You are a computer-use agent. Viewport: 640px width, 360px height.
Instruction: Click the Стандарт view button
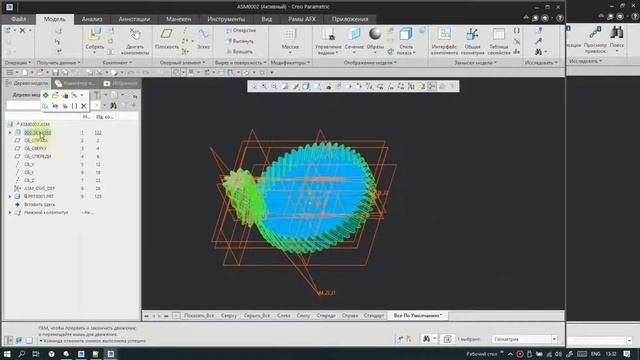click(374, 316)
